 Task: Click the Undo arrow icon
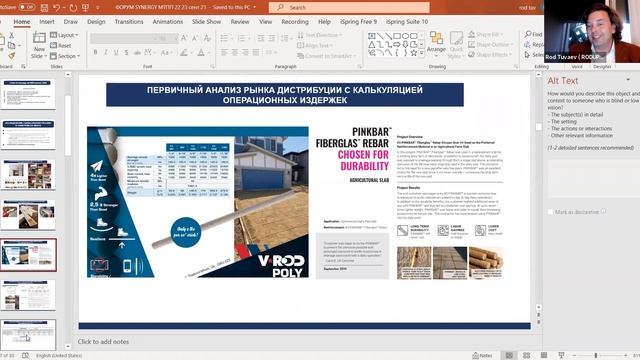coord(57,7)
